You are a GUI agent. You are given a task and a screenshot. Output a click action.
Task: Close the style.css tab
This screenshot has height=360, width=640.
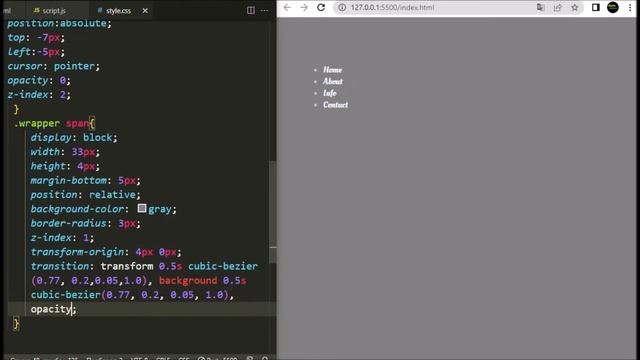coord(145,11)
